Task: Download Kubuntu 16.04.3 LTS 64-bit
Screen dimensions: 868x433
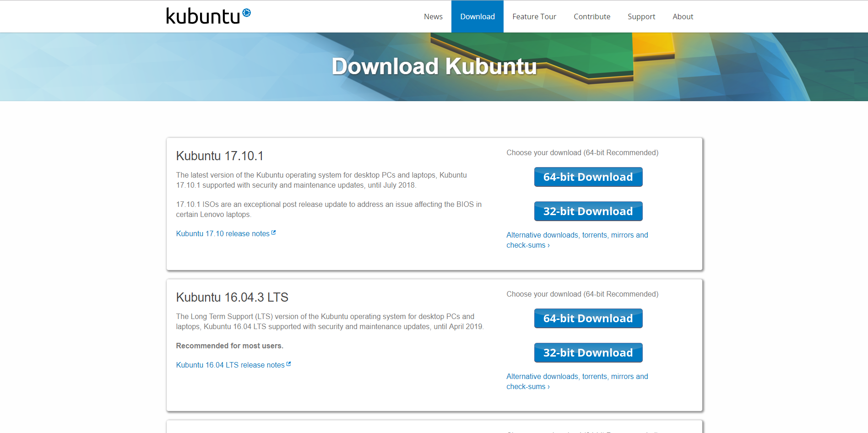Action: click(x=588, y=318)
